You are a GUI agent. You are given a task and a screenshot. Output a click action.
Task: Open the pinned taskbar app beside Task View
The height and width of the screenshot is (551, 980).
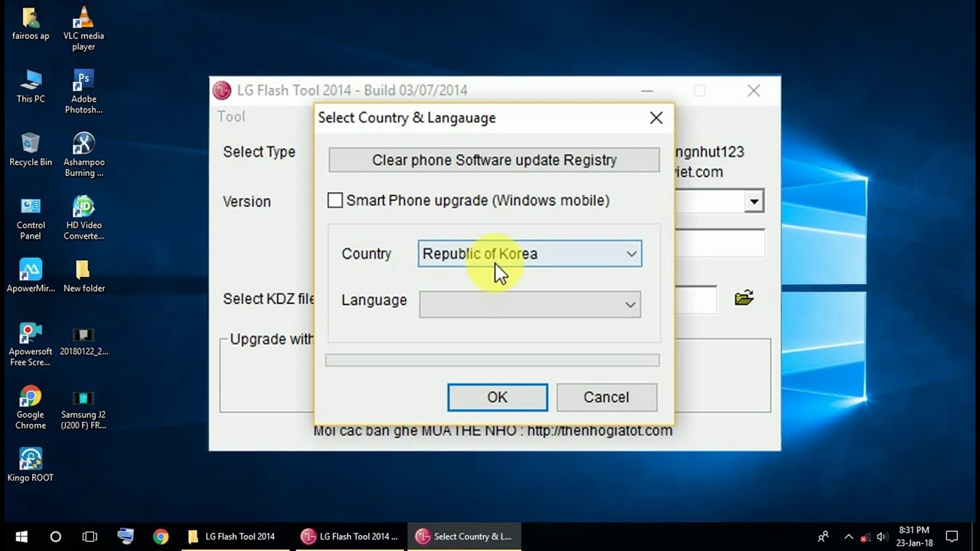point(126,536)
